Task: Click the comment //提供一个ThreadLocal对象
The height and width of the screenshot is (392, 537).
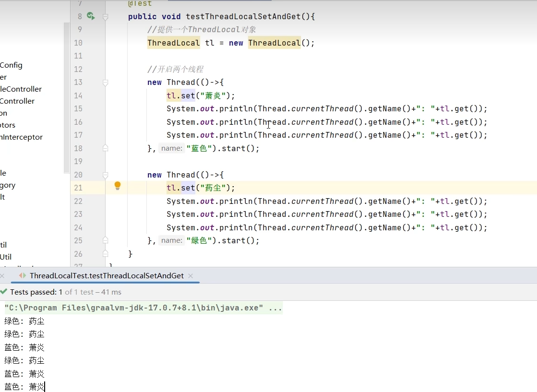Action: point(202,29)
